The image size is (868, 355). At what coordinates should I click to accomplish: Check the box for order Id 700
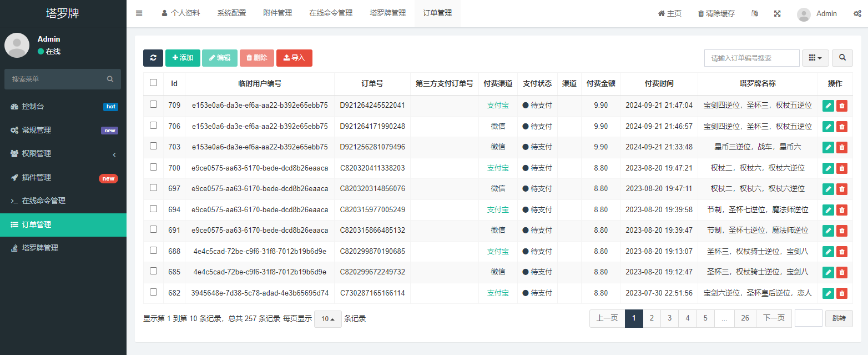click(x=154, y=167)
